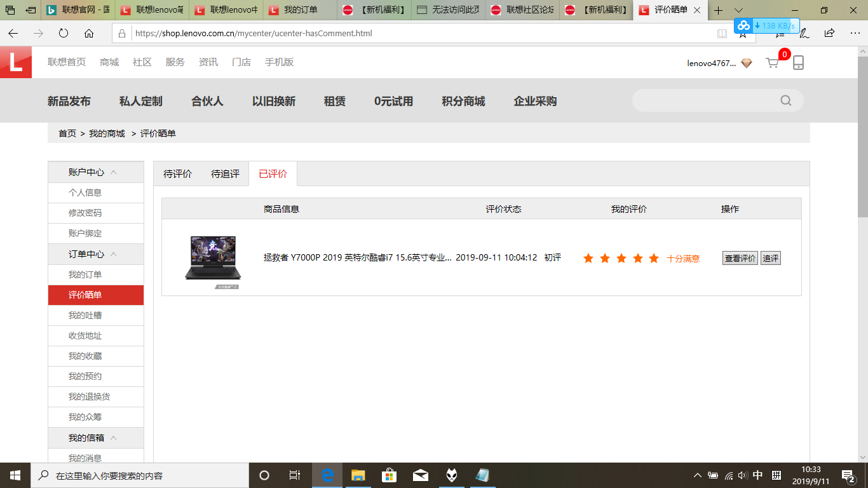Click the 追评 button
Viewport: 868px width, 488px height.
(771, 258)
